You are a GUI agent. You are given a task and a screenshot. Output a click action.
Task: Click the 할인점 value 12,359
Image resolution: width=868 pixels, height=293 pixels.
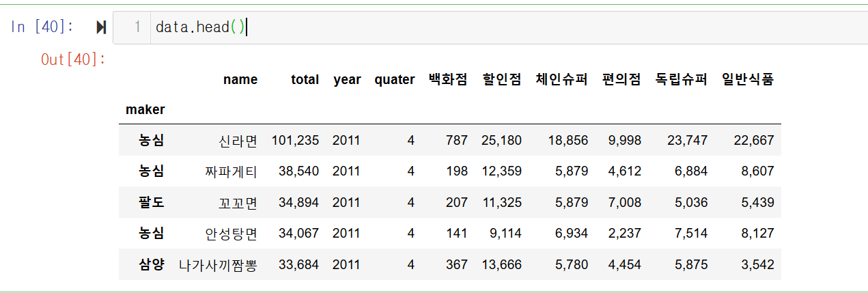pyautogui.click(x=501, y=171)
